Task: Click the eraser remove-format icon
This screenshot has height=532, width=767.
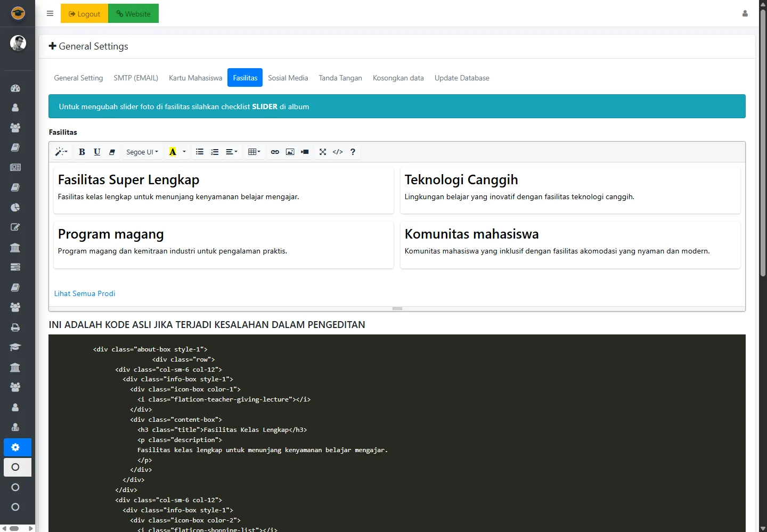Action: [x=112, y=152]
